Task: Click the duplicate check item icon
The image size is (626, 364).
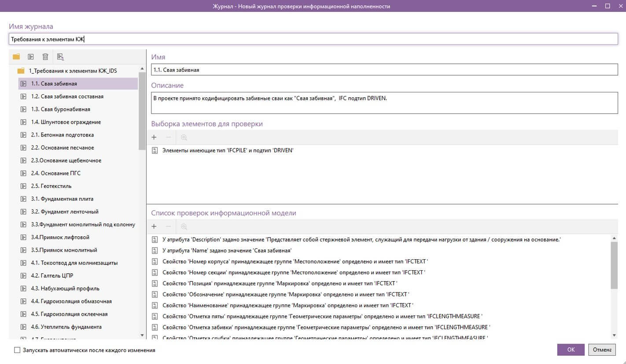Action: point(61,56)
